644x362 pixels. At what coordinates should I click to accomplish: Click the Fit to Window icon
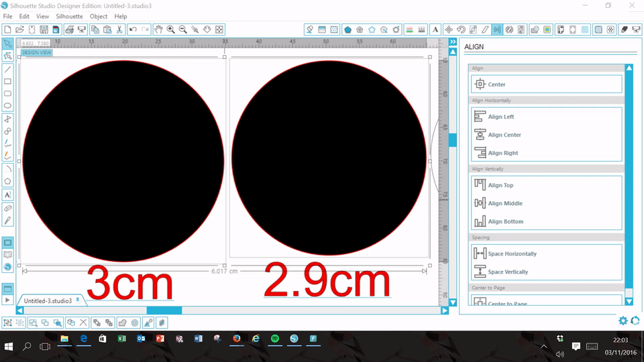click(219, 29)
